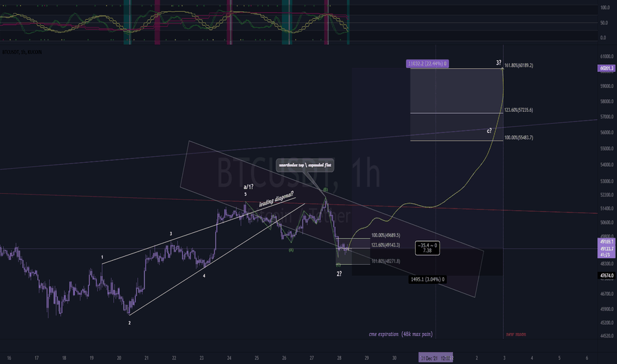
Task: Click the c? wave label
Action: pyautogui.click(x=489, y=130)
